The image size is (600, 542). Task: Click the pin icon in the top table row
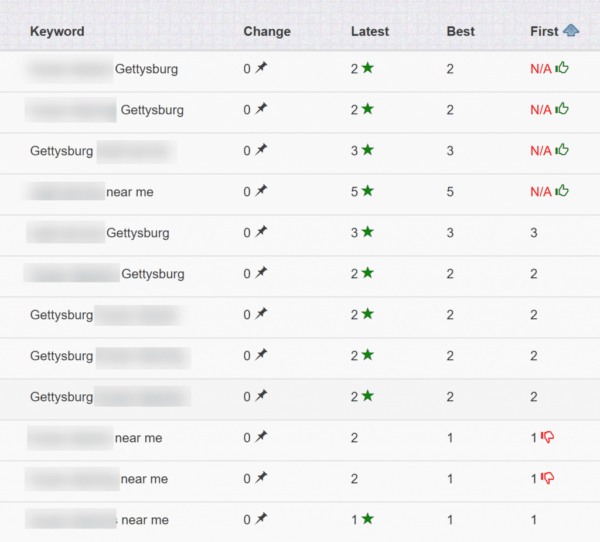coord(261,68)
